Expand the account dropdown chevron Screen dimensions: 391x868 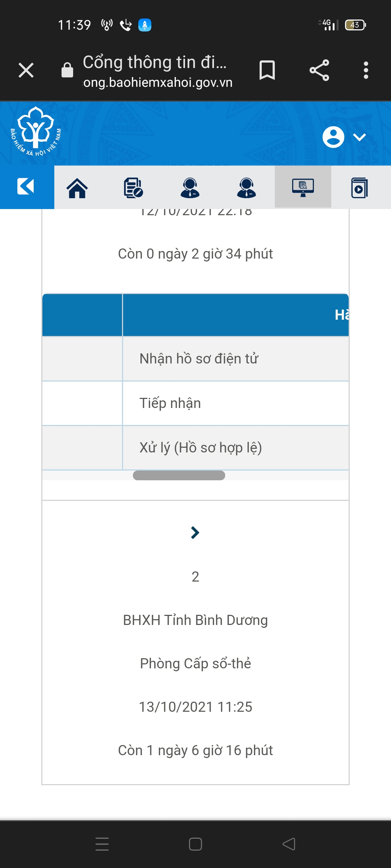click(360, 137)
